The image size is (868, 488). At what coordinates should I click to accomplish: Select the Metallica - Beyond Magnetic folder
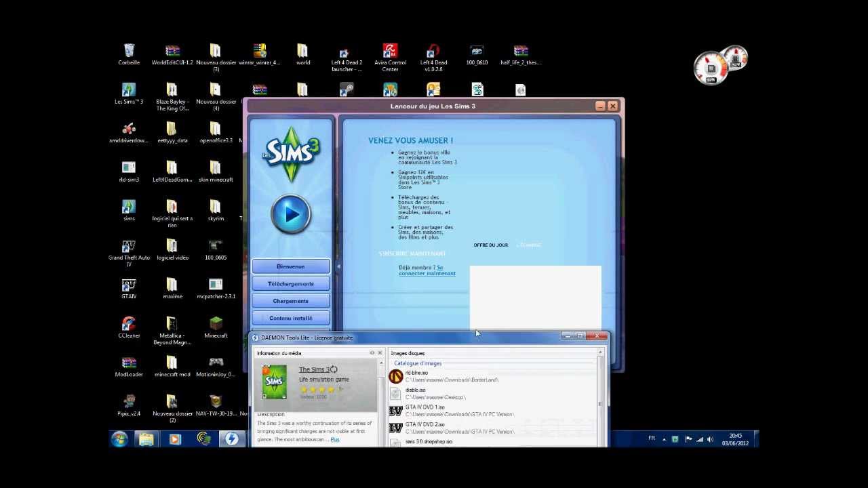coord(172,331)
